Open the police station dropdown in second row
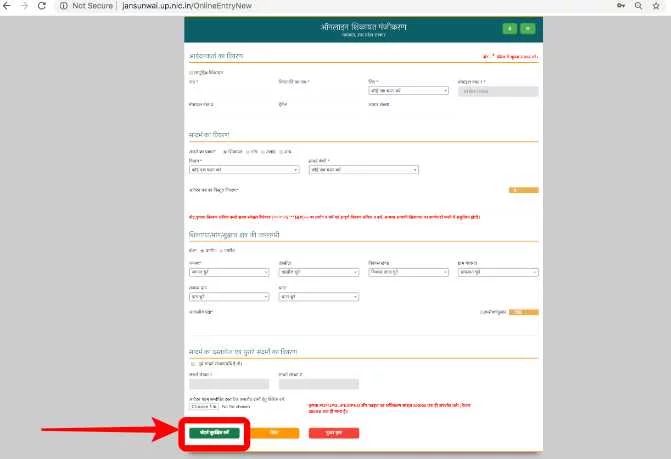This screenshot has width=671, height=459. coord(319,296)
